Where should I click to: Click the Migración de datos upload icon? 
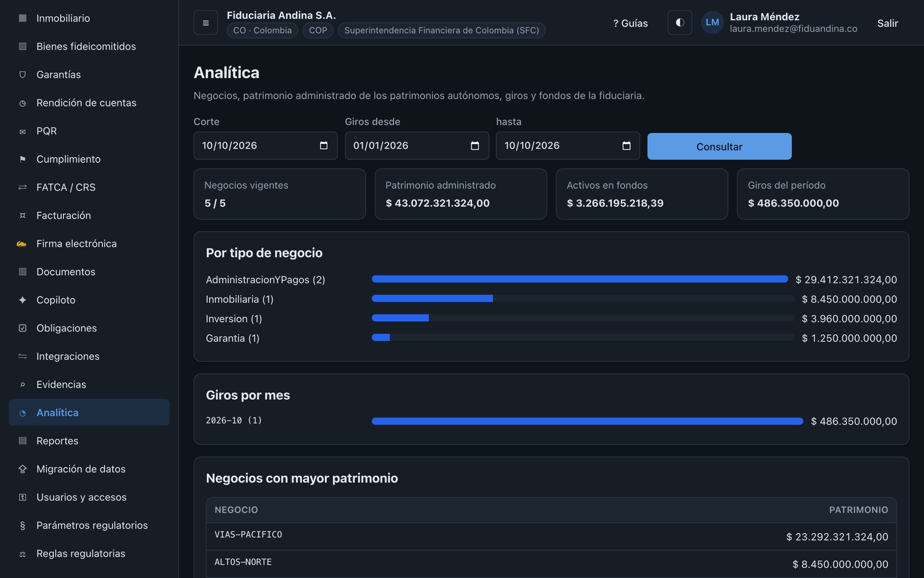(23, 469)
